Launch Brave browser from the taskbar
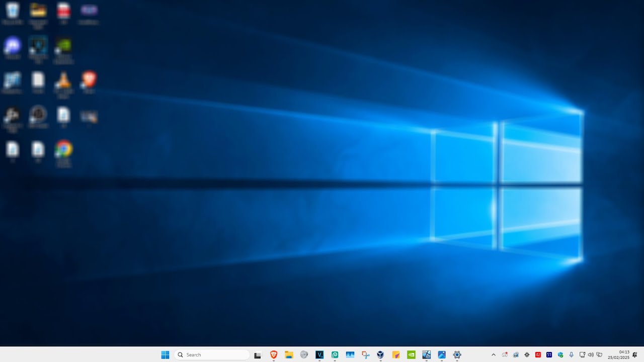 point(274,355)
